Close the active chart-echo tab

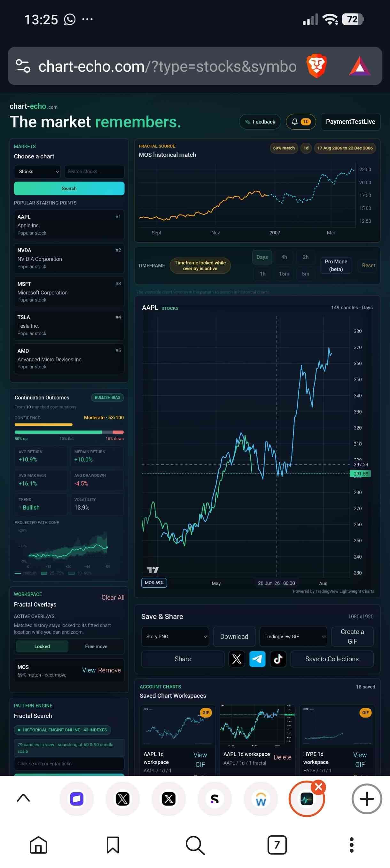click(318, 787)
